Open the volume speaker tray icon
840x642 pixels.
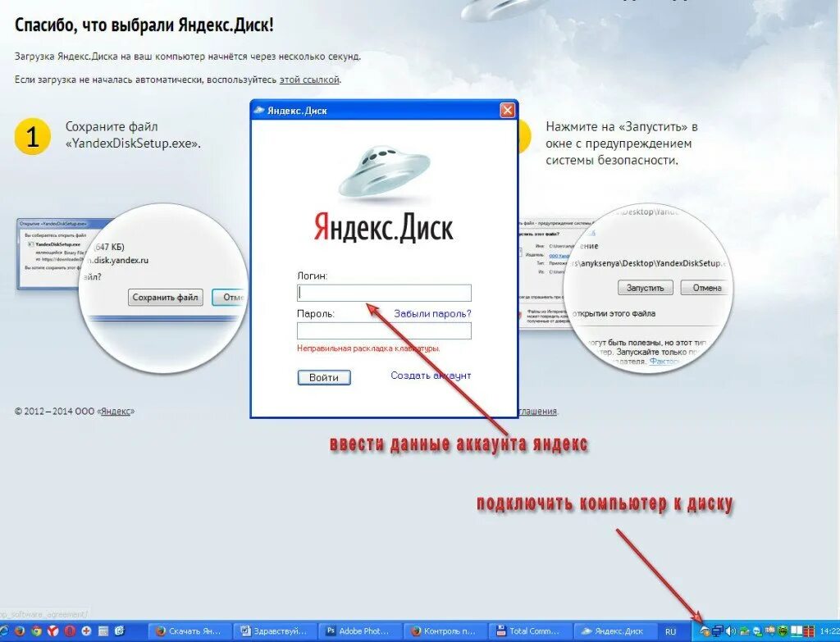pyautogui.click(x=731, y=631)
